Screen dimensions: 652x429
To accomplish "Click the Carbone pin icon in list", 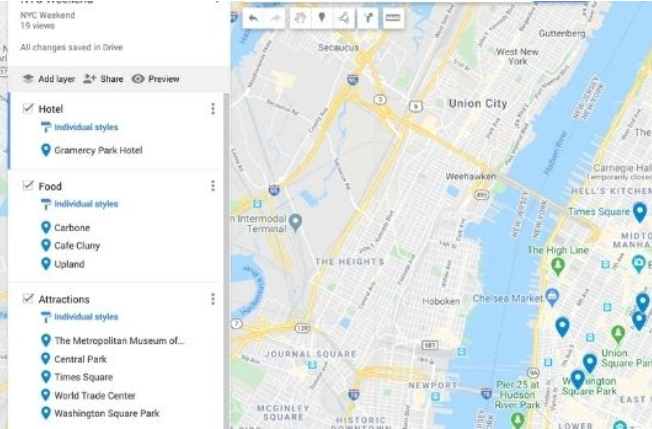I will pyautogui.click(x=46, y=227).
